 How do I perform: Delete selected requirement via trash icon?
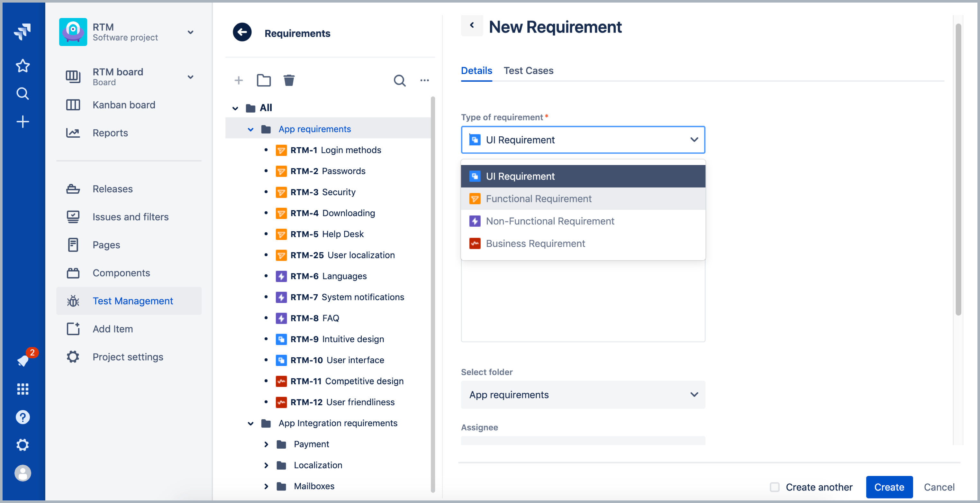point(289,80)
